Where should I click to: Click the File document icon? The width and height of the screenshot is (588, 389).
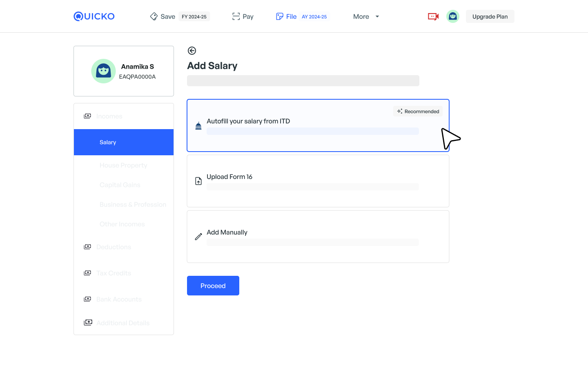(280, 16)
